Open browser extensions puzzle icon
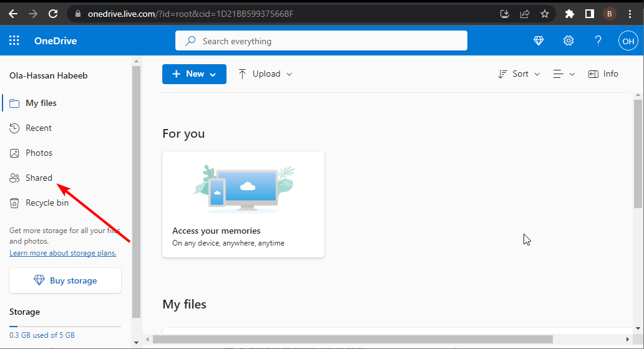 tap(569, 14)
